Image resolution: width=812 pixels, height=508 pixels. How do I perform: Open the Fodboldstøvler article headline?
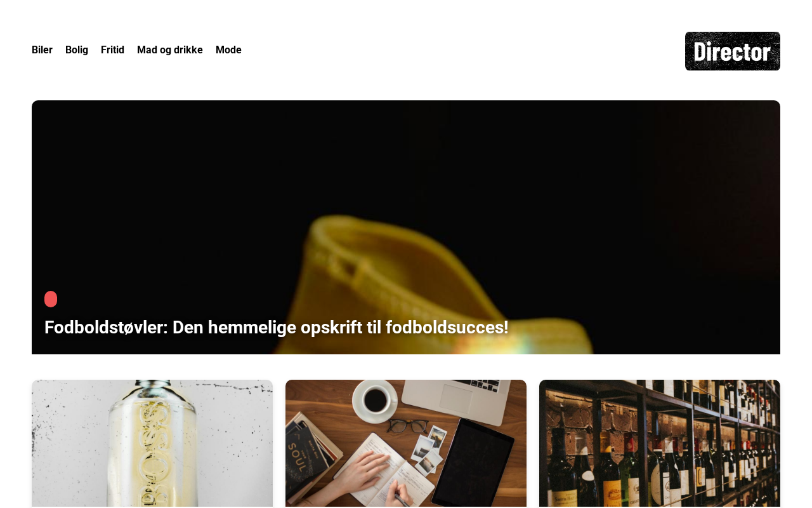pyautogui.click(x=277, y=328)
